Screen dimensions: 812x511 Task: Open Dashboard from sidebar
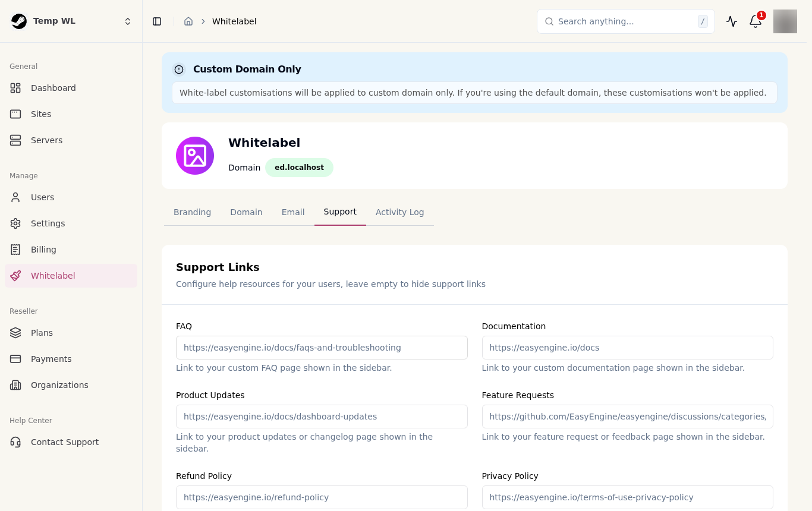[x=71, y=88]
